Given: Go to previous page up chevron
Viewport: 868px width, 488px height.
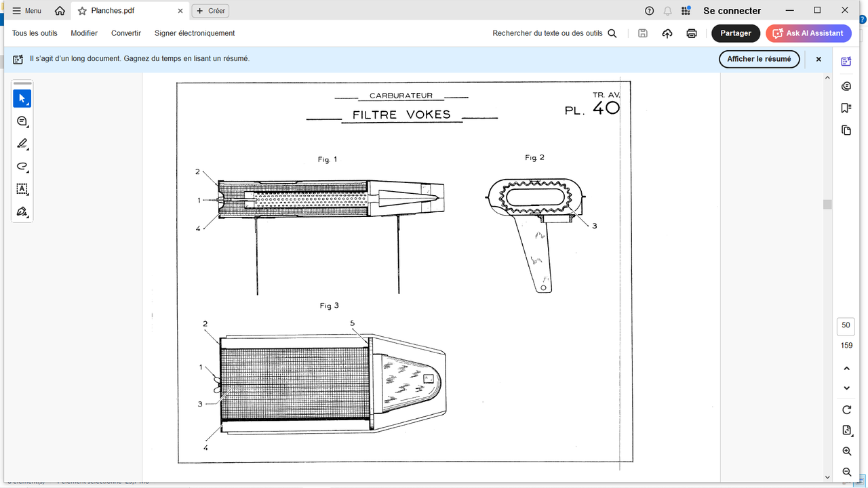Looking at the screenshot, I should [846, 369].
